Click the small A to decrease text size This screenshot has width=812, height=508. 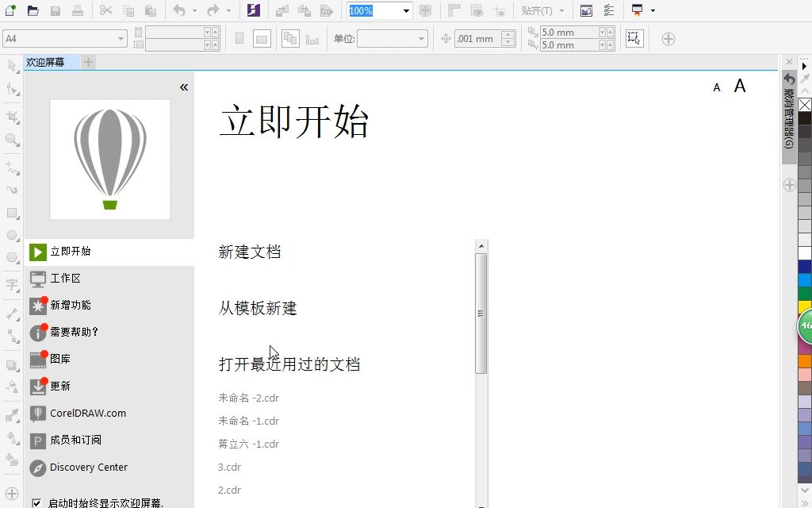click(x=716, y=87)
